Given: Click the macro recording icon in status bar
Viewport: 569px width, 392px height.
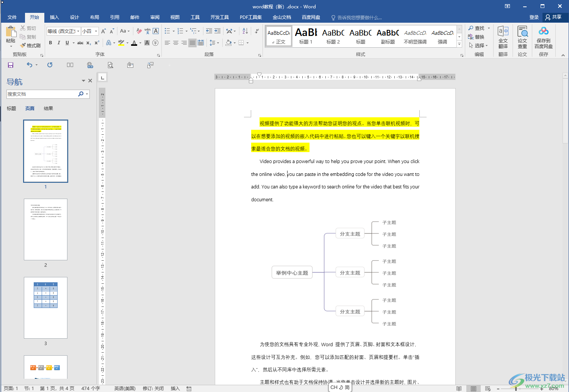Looking at the screenshot, I should pyautogui.click(x=189, y=389).
